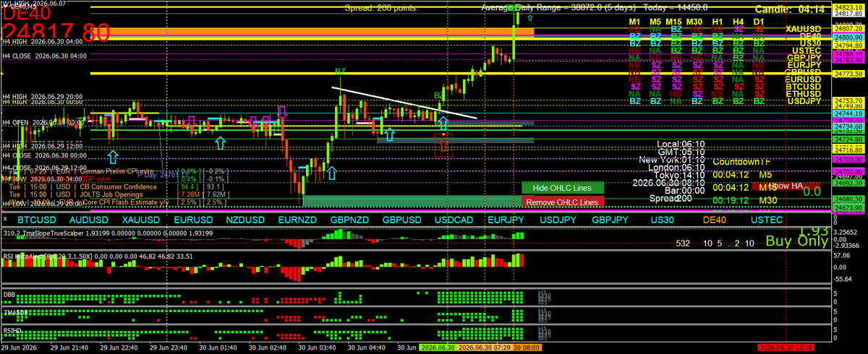Click the Candle: 04:14 countdown text
The image size is (868, 354).
click(x=791, y=9)
